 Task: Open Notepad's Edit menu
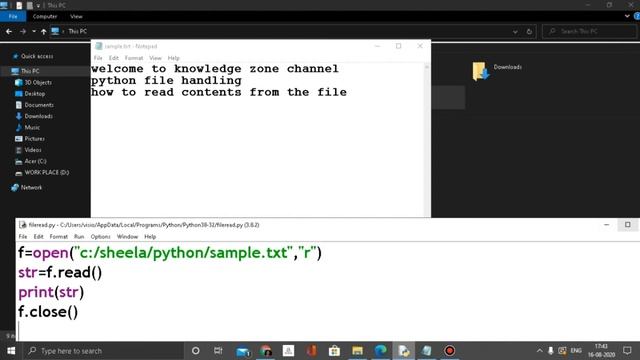(113, 58)
